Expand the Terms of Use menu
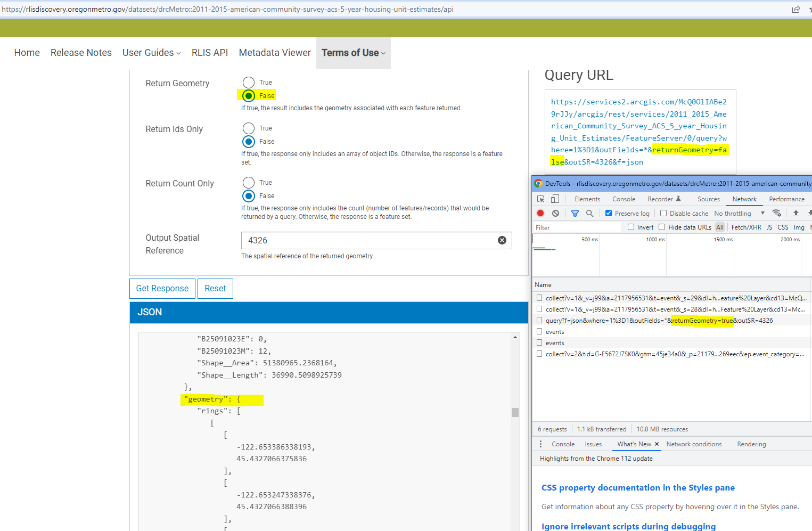Viewport: 812px width, 531px height. pyautogui.click(x=354, y=53)
